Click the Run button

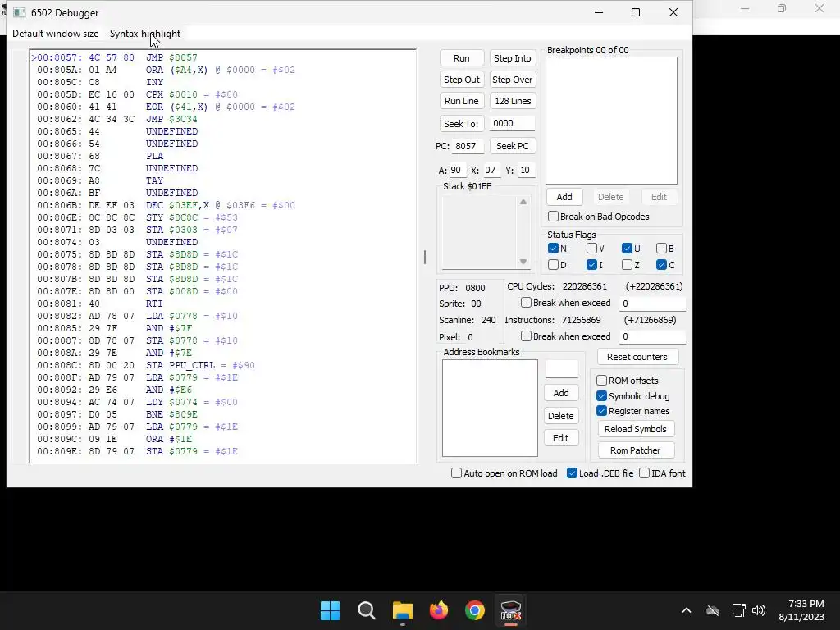pyautogui.click(x=461, y=58)
